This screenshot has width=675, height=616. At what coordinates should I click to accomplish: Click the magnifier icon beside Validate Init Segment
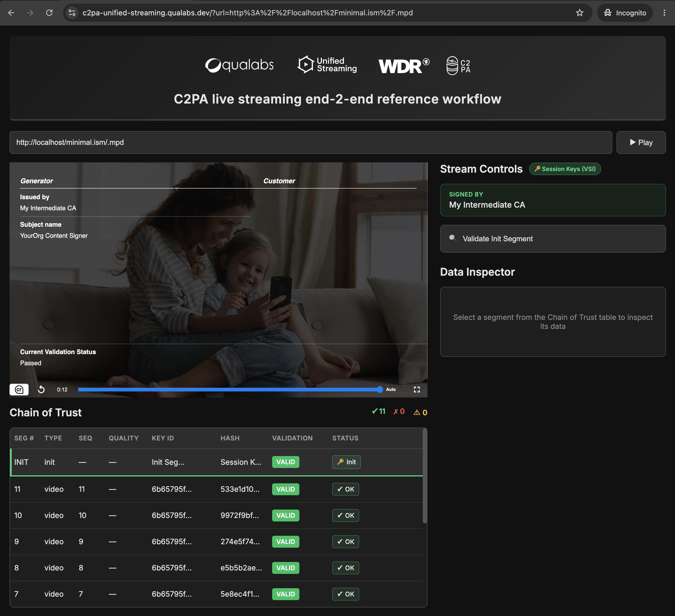click(x=453, y=238)
